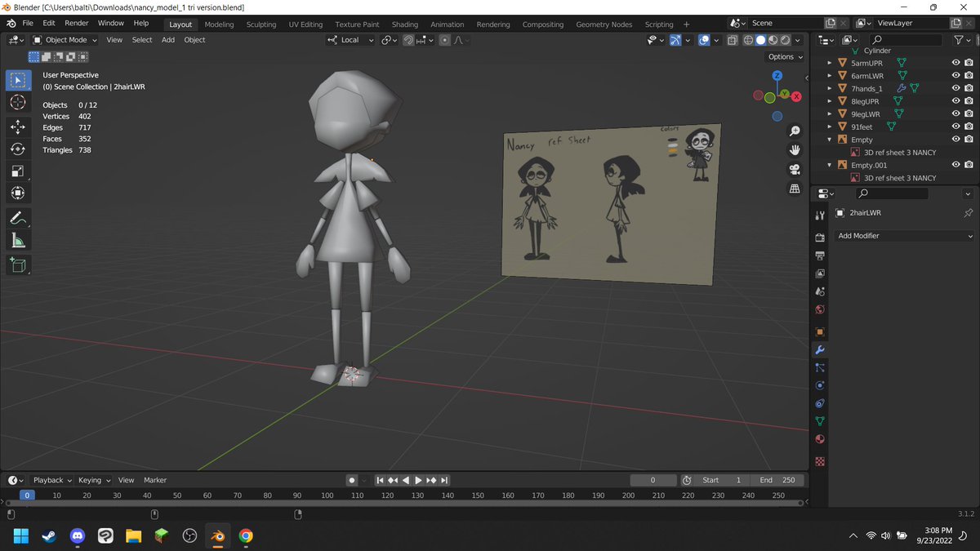
Task: Open the Object properties tab
Action: point(820,332)
